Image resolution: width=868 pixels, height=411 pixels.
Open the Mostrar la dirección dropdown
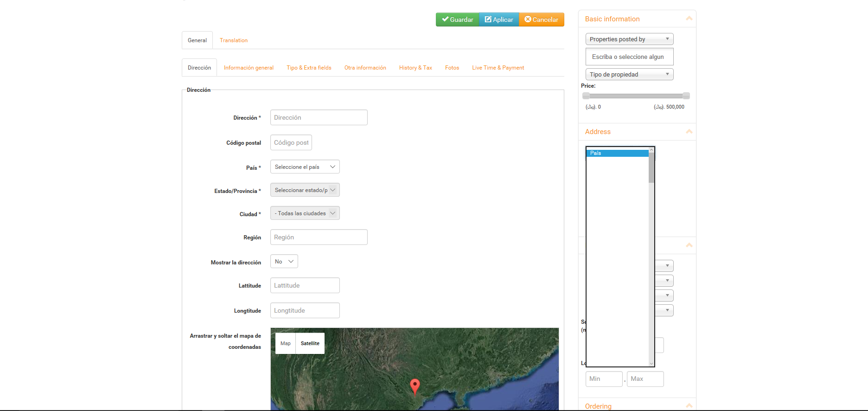pos(284,261)
